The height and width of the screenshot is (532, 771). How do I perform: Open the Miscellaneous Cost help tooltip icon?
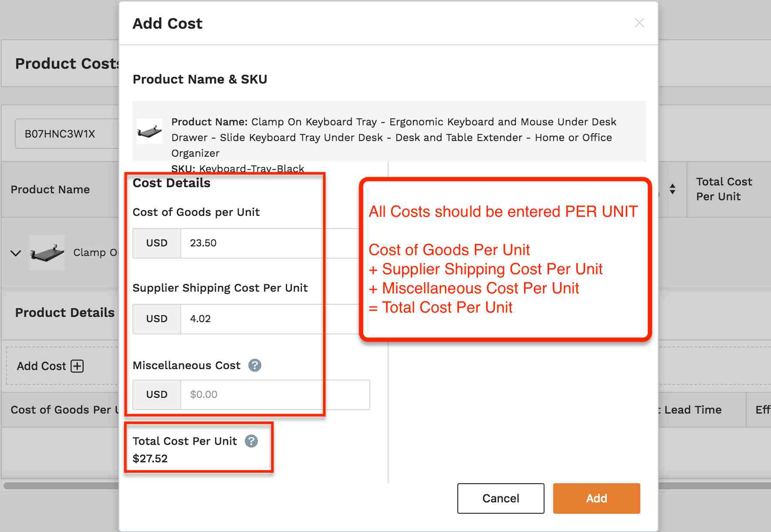[x=255, y=365]
